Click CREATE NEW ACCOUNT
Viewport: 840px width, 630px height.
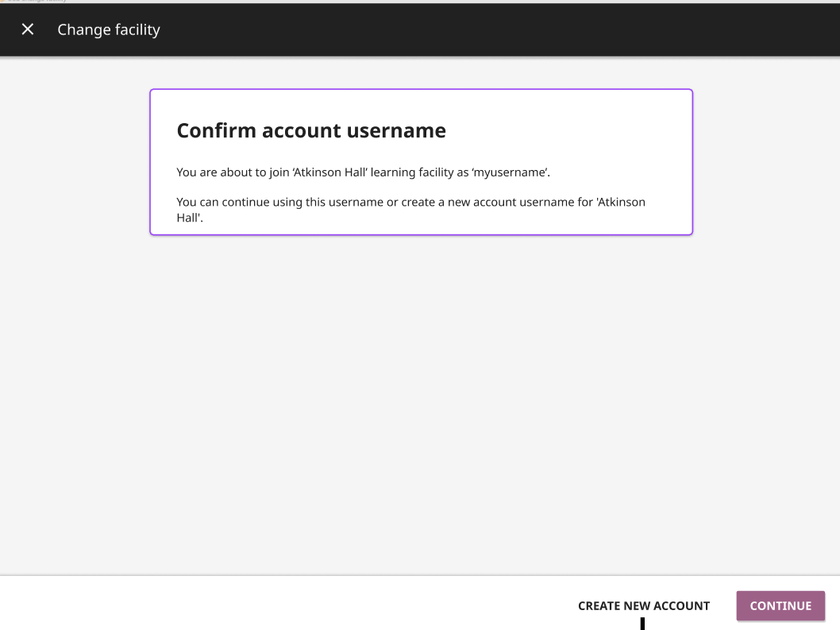click(x=644, y=605)
